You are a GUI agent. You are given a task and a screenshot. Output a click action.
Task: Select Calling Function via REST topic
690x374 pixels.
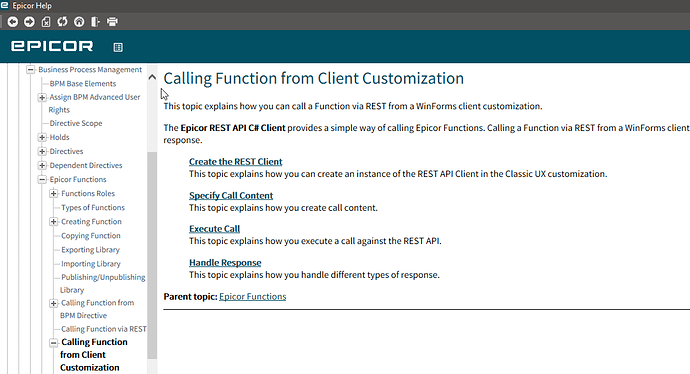point(104,329)
